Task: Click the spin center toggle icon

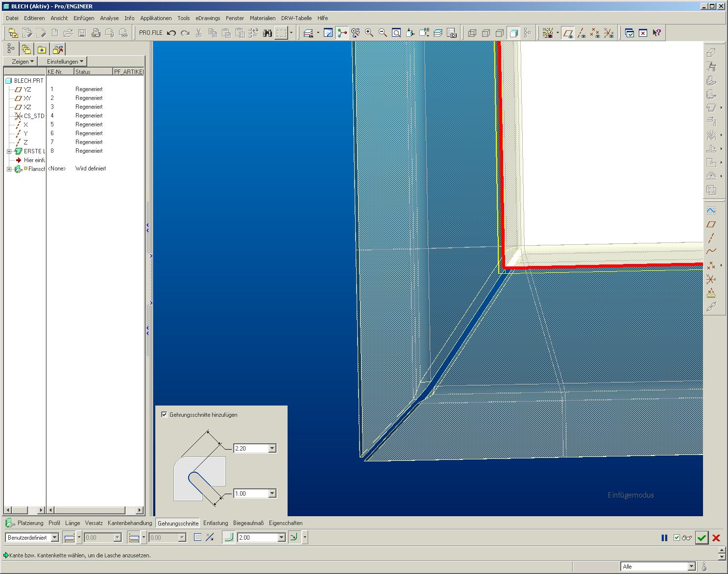Action: (x=342, y=33)
